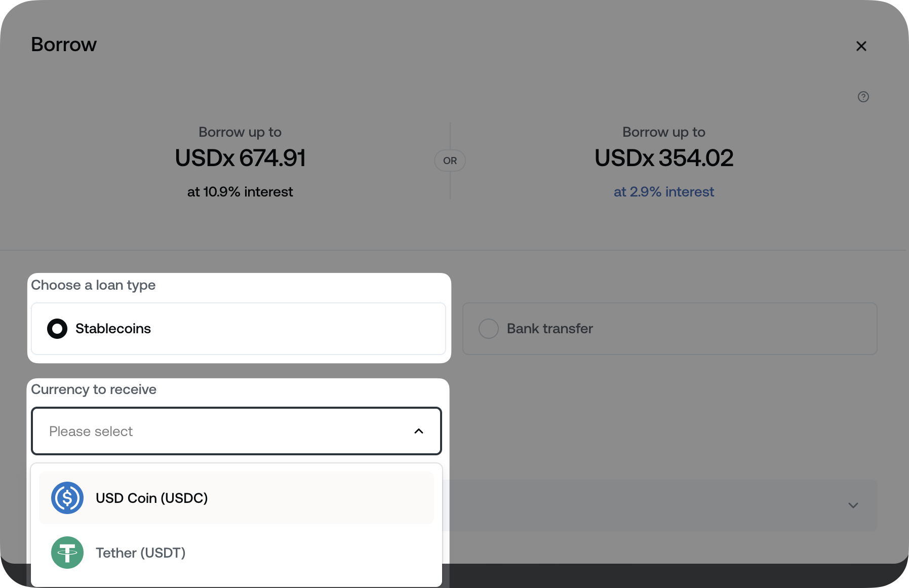Image resolution: width=909 pixels, height=588 pixels.
Task: Select the Stablecoins radio button
Action: tap(57, 329)
